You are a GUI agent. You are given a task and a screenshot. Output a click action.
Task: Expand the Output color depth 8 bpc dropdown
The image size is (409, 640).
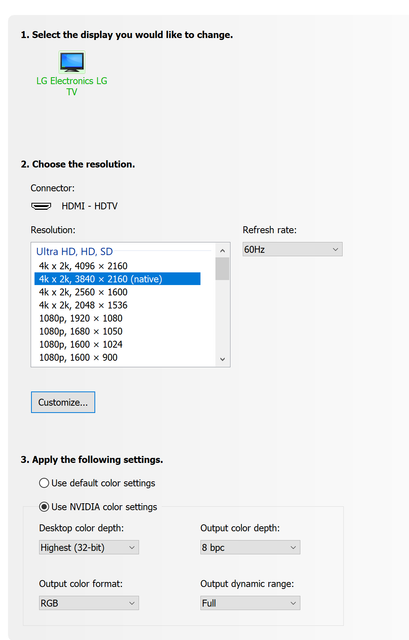tap(250, 547)
